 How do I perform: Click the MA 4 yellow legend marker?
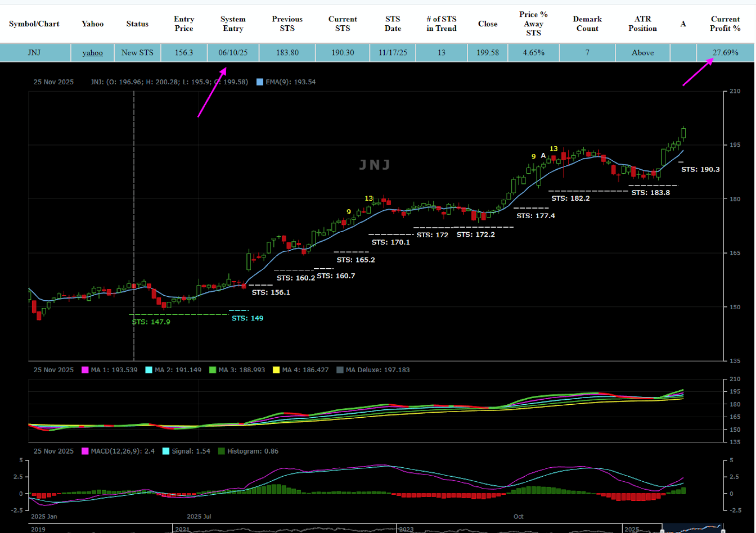(276, 370)
